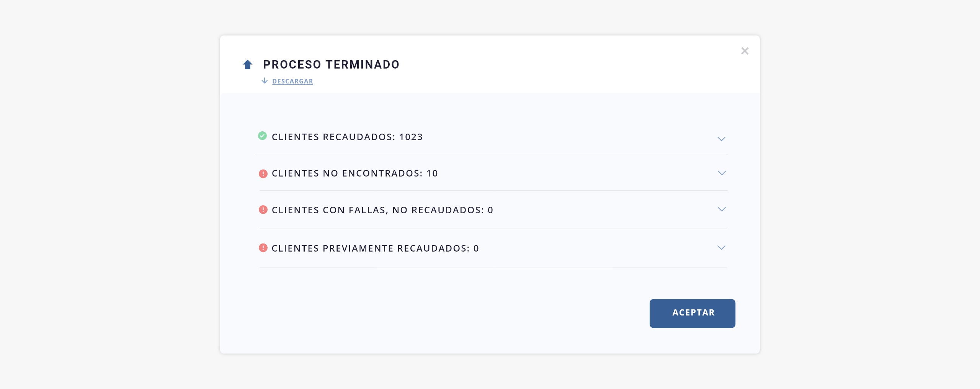The height and width of the screenshot is (389, 980).
Task: Open the DESCARGAR download link
Action: click(292, 81)
